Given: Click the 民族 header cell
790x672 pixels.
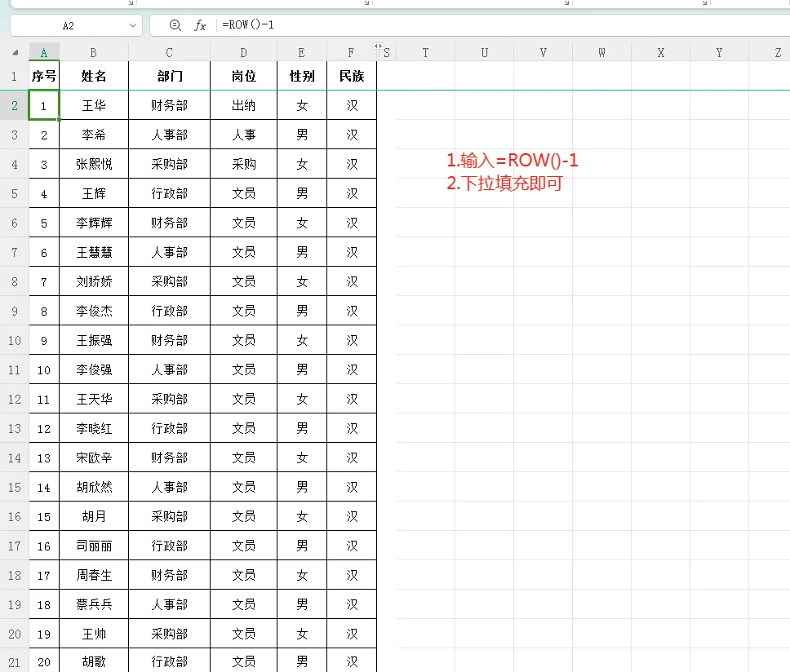Looking at the screenshot, I should point(352,76).
